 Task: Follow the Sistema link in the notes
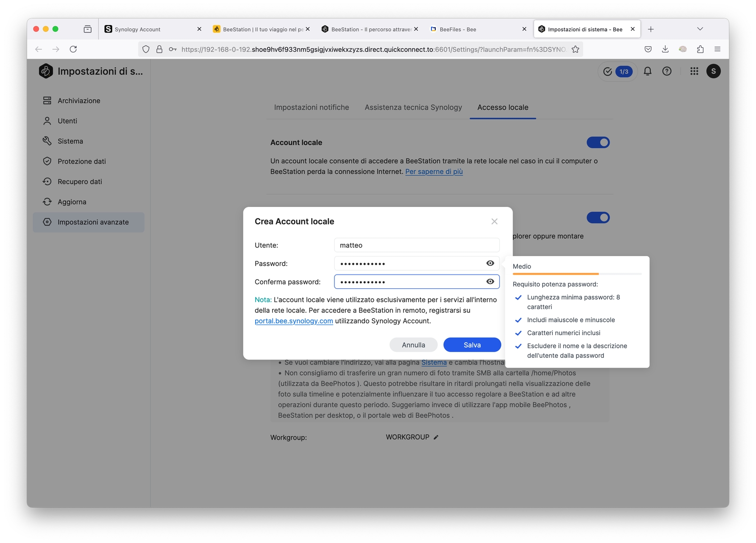434,362
